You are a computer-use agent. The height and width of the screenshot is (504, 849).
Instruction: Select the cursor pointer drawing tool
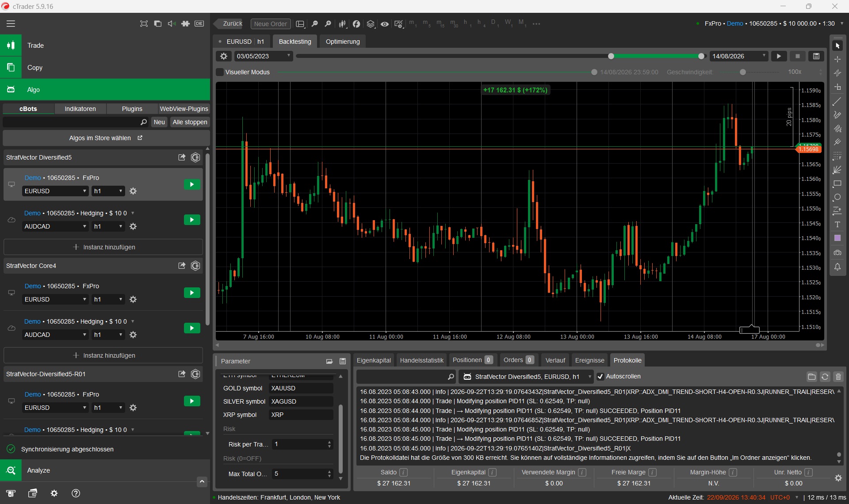coord(838,46)
